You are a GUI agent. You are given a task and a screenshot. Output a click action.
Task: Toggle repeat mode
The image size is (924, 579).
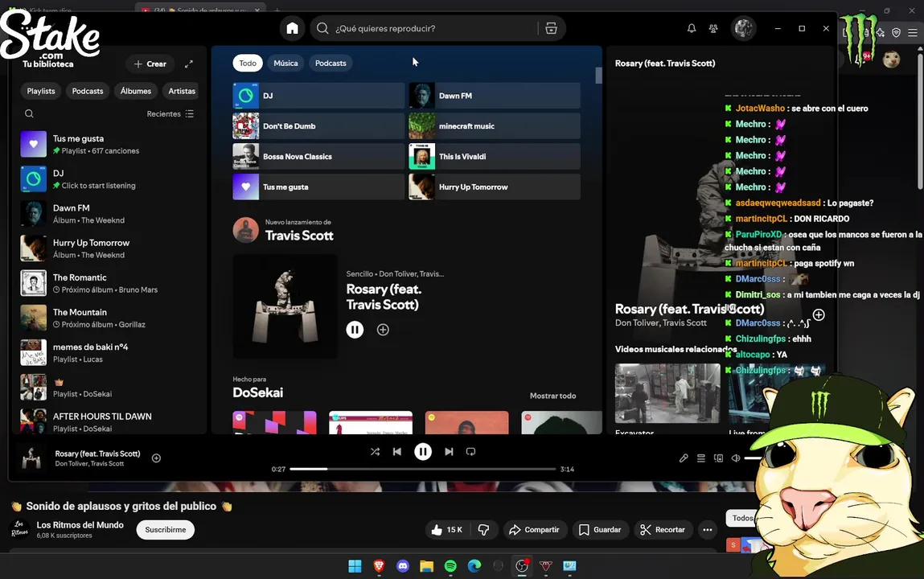[470, 452]
